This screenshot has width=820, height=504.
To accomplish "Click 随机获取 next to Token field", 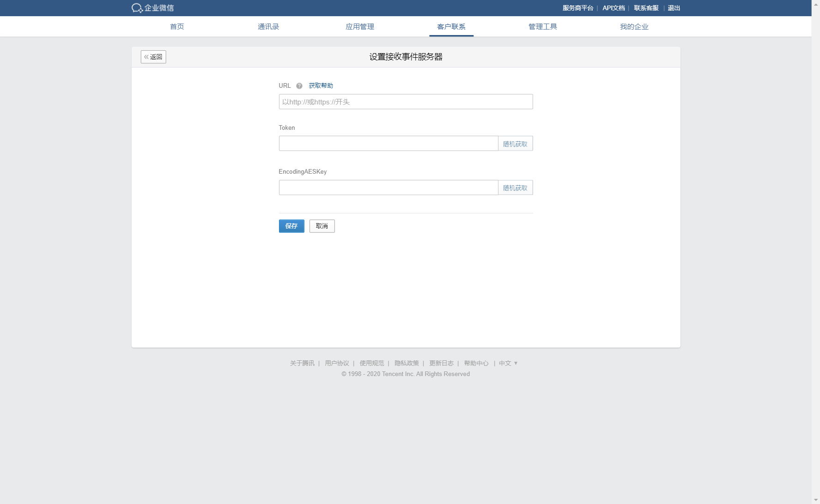I will click(x=515, y=144).
